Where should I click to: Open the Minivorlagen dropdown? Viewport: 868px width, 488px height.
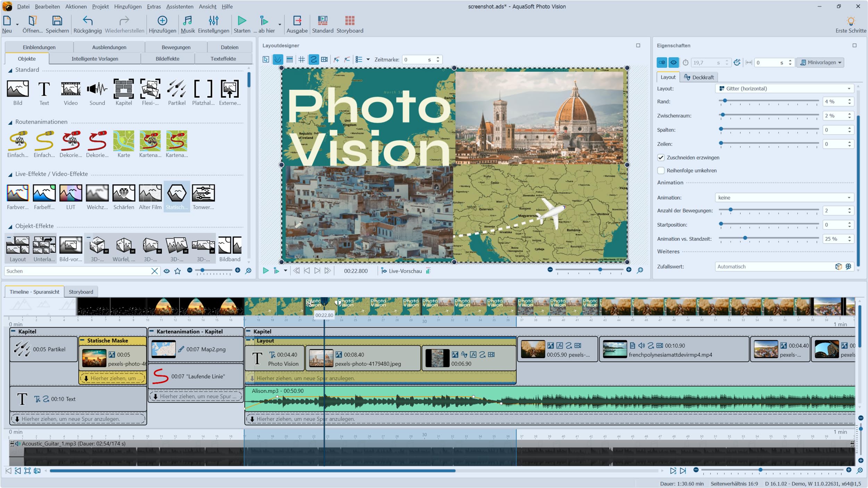(x=820, y=62)
